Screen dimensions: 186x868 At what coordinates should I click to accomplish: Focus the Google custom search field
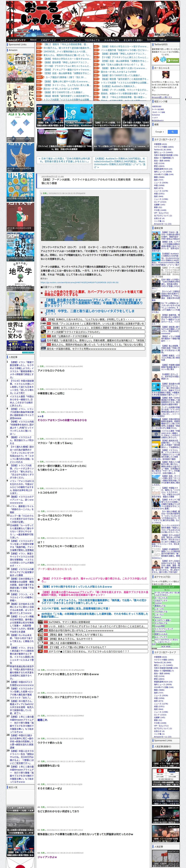160,132
